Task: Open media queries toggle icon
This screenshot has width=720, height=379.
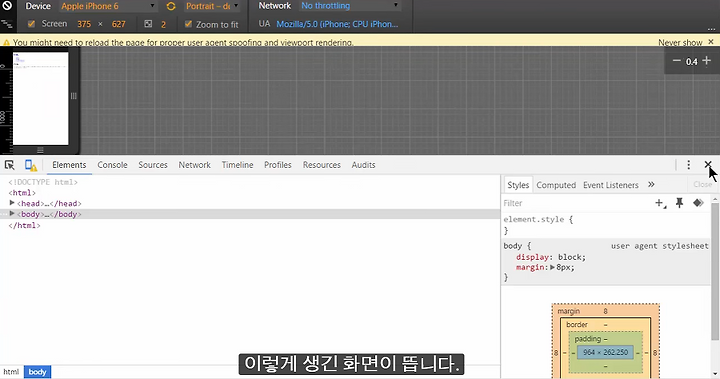Action: tap(6, 24)
